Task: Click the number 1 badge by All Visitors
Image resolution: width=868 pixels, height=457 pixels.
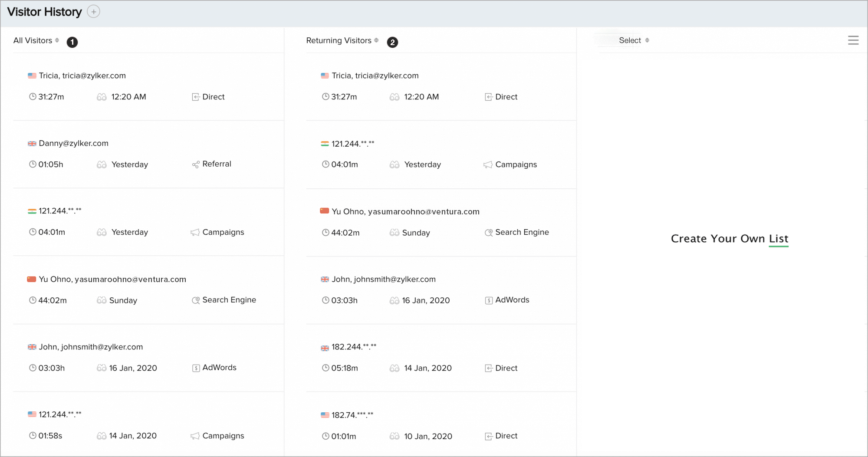Action: pyautogui.click(x=72, y=42)
